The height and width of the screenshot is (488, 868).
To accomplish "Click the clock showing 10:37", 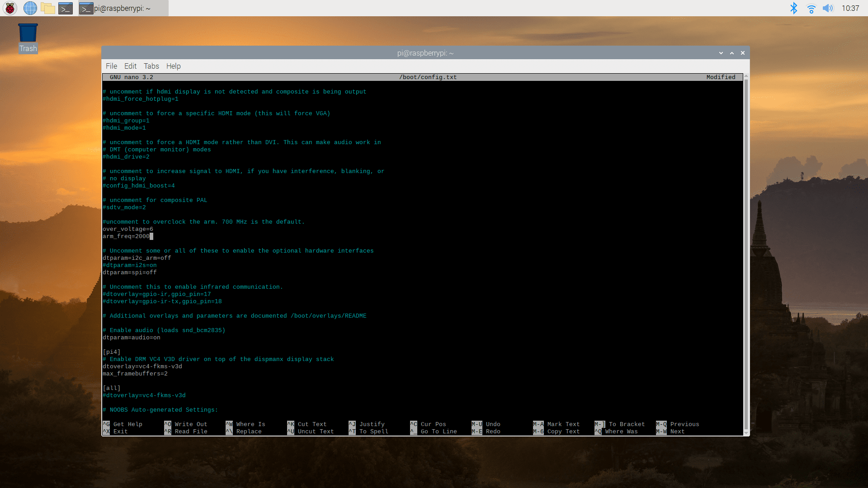I will (x=850, y=8).
